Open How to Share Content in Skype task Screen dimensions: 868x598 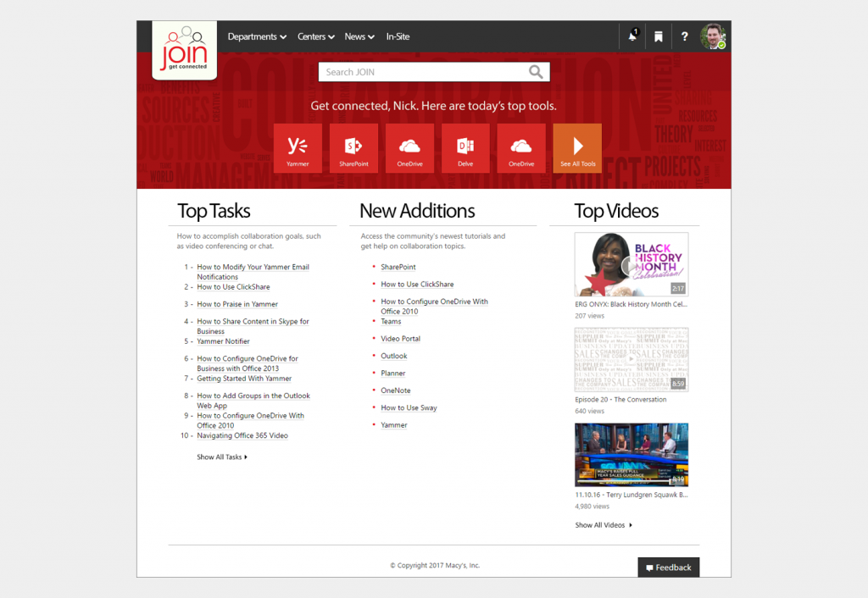[x=253, y=326]
